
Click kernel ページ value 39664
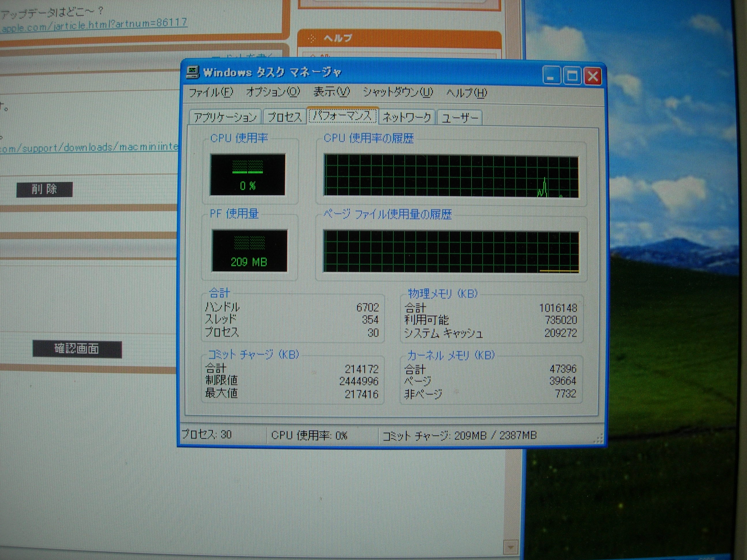tap(563, 381)
